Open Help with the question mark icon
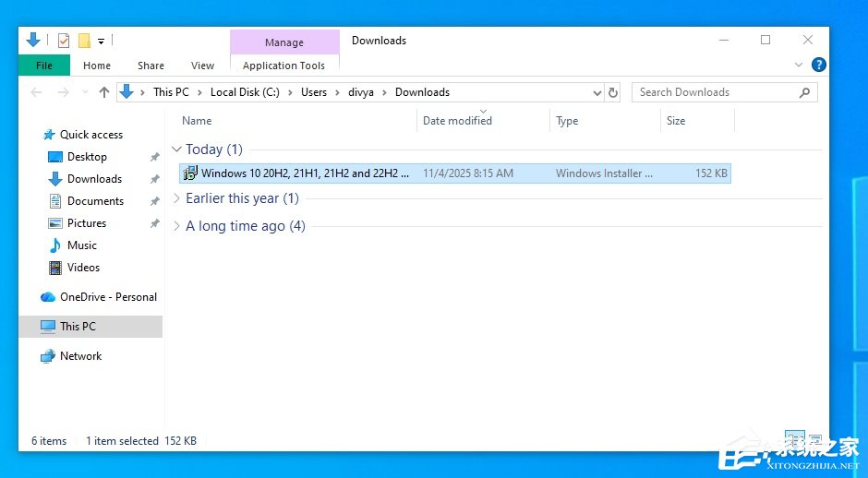 click(x=819, y=65)
